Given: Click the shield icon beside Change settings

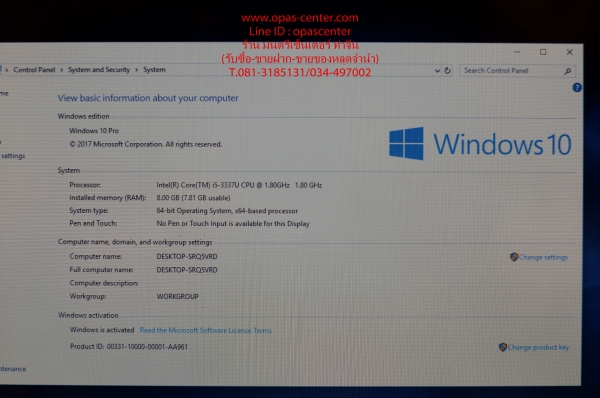Looking at the screenshot, I should 514,257.
